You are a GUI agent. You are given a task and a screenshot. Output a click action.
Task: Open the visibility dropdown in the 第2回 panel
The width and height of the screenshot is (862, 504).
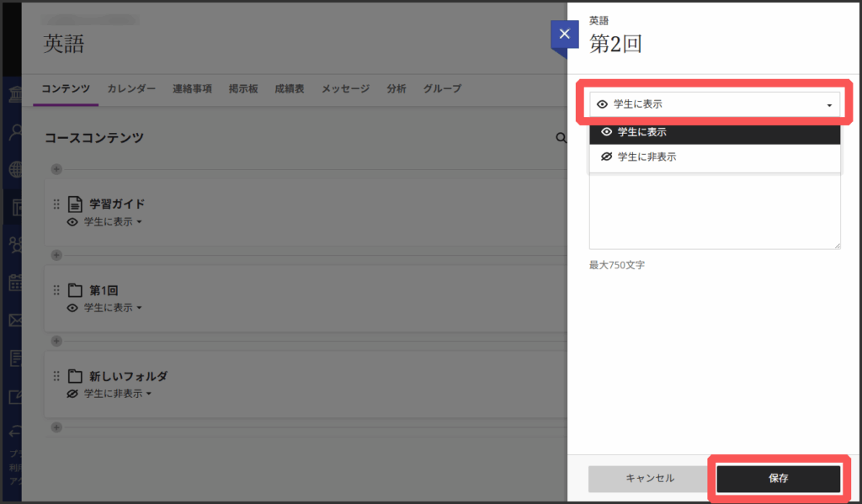pos(714,104)
